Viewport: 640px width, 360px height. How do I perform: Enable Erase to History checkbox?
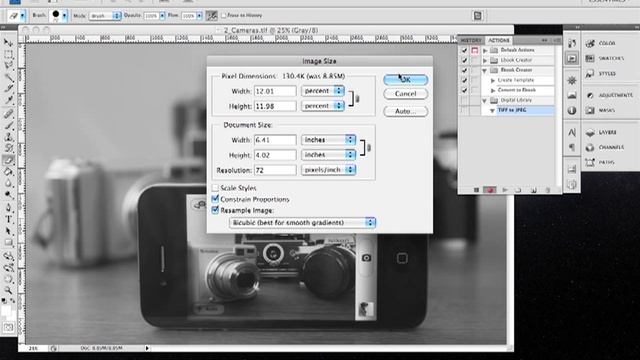point(223,16)
